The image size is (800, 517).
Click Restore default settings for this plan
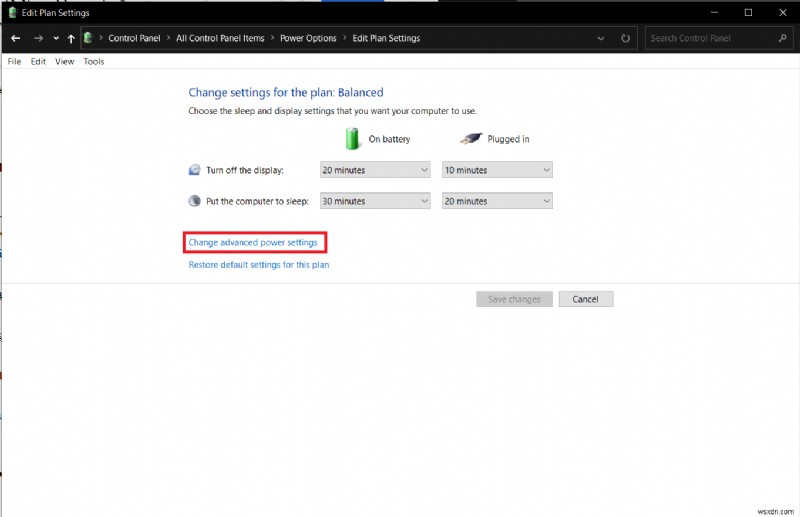(x=259, y=265)
